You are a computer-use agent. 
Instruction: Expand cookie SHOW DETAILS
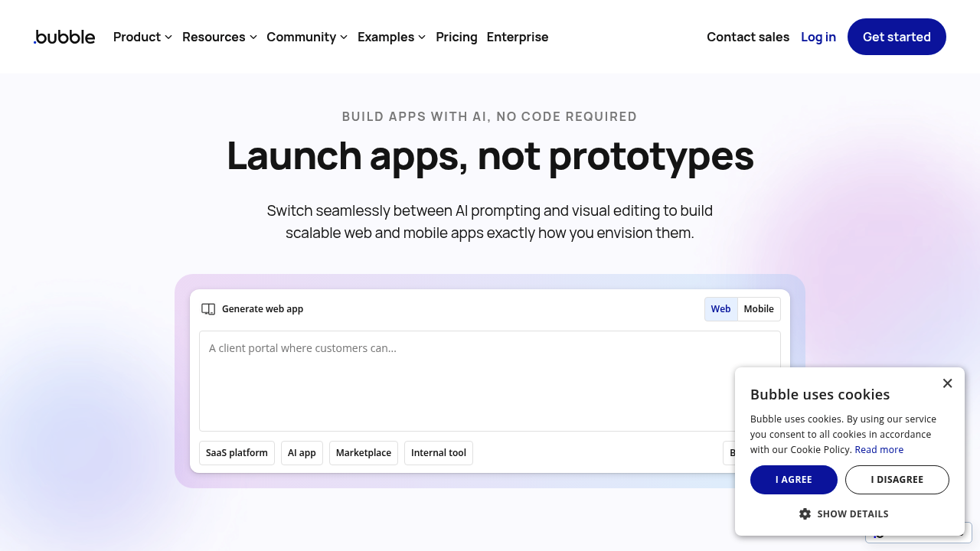pyautogui.click(x=844, y=514)
